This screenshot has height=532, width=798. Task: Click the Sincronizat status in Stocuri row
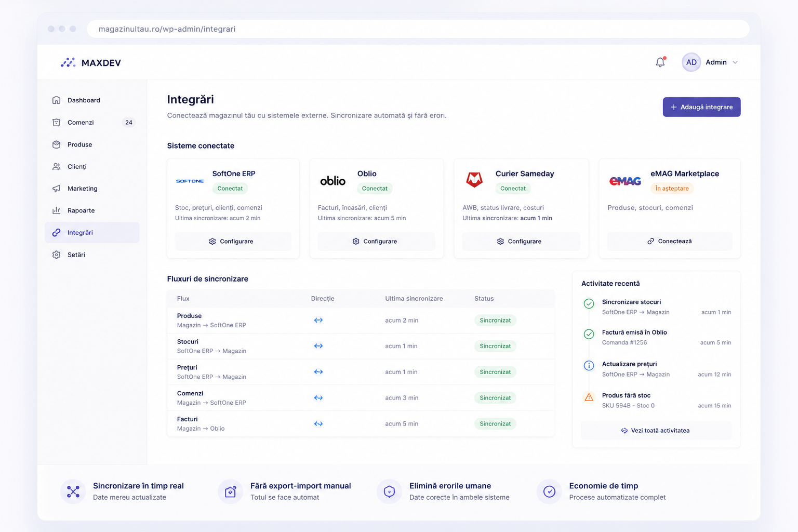click(495, 346)
